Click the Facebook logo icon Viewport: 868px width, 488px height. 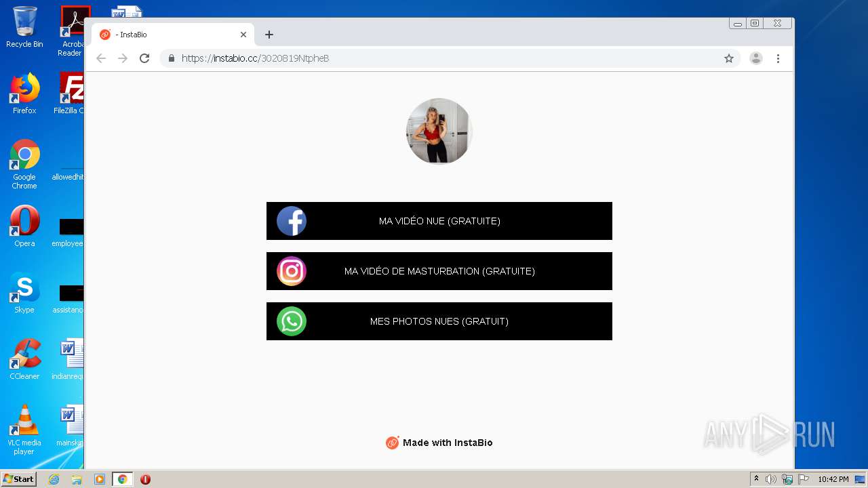tap(292, 221)
